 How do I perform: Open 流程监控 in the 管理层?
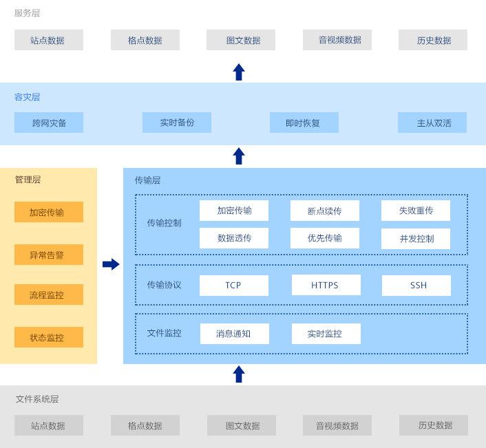tap(49, 295)
